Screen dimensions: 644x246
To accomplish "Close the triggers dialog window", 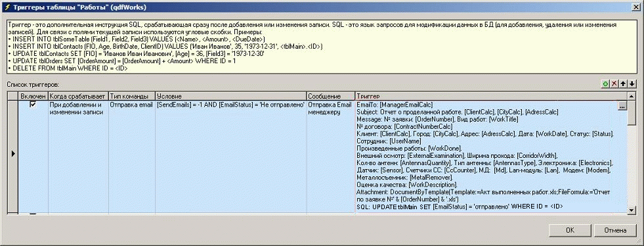I will 635,7.
